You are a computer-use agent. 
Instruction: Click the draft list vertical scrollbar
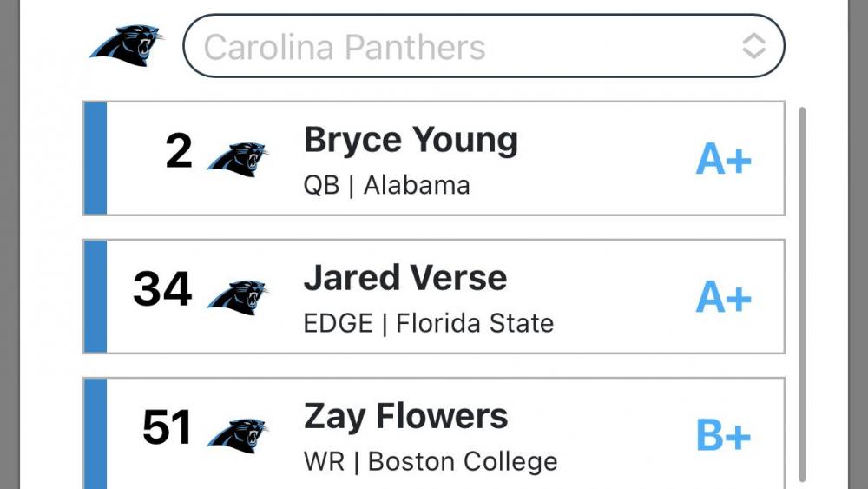tap(801, 287)
